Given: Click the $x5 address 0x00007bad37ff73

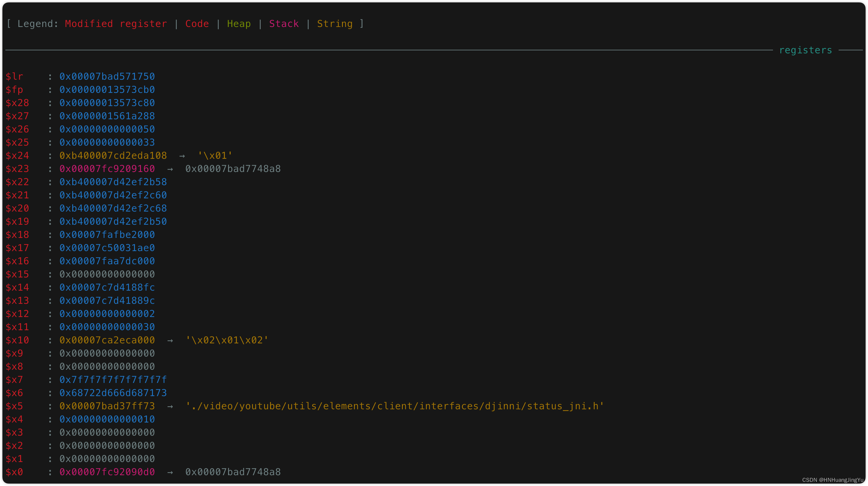Looking at the screenshot, I should point(107,406).
